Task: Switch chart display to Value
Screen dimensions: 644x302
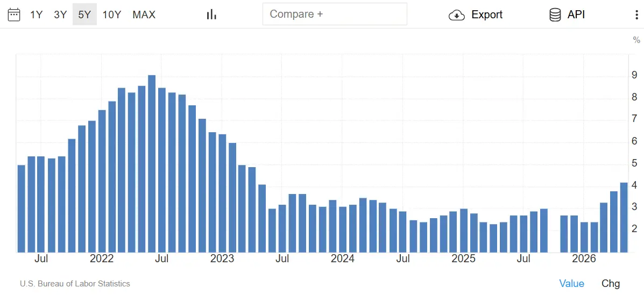Action: [x=571, y=283]
